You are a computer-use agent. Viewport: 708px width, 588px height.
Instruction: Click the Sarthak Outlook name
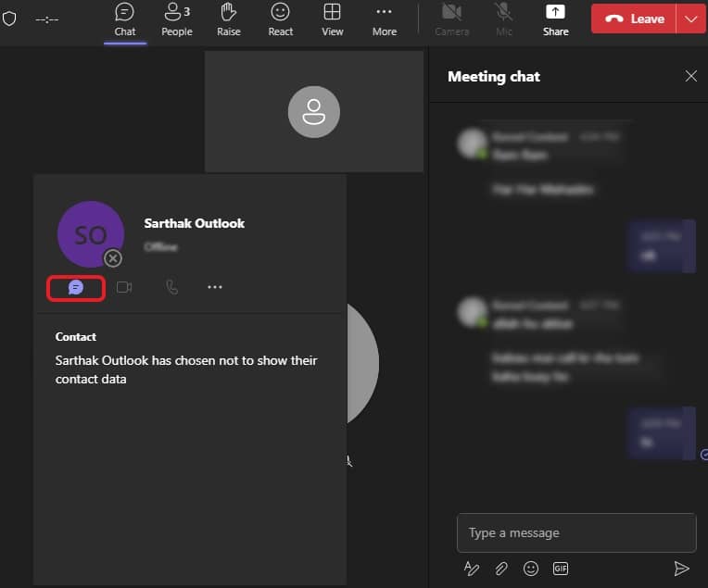(x=195, y=223)
